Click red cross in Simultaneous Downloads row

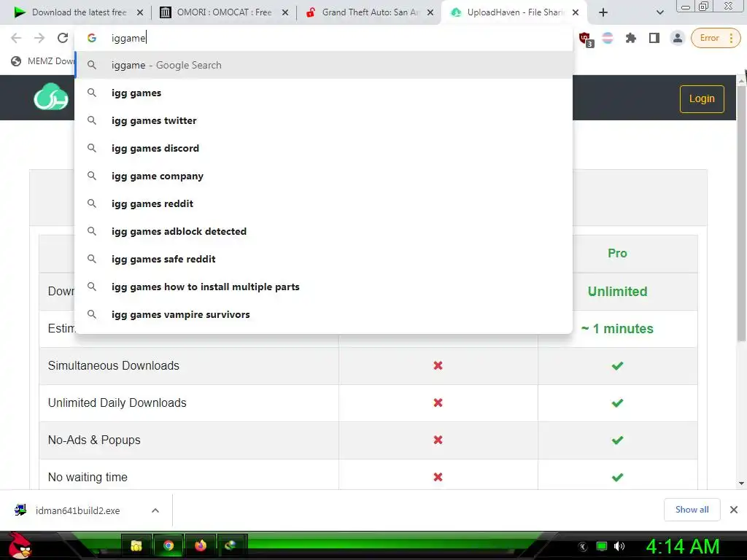pos(438,366)
